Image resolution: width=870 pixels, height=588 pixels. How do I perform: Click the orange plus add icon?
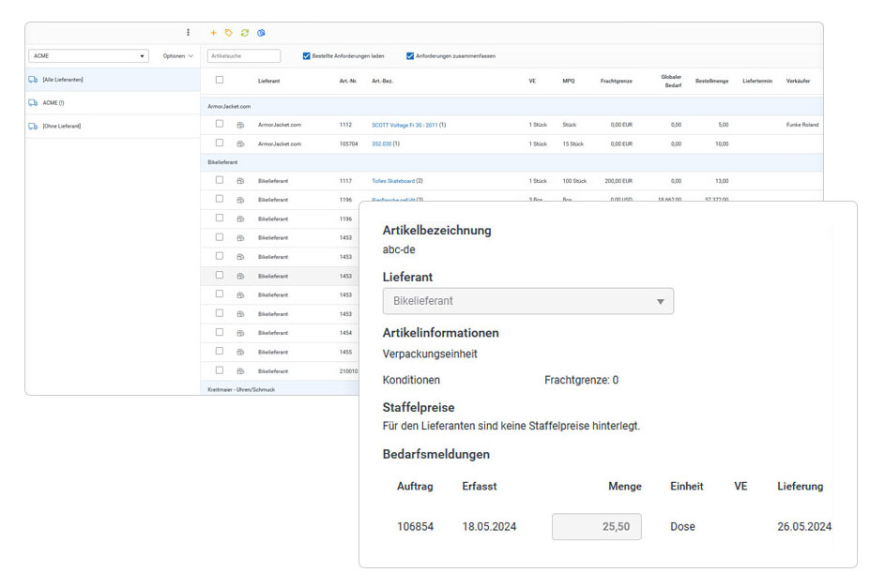(213, 33)
